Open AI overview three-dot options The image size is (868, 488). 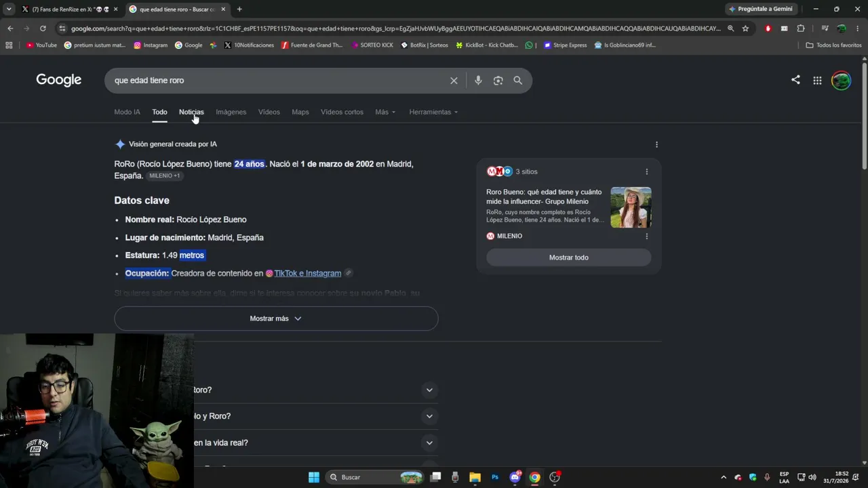pos(656,144)
